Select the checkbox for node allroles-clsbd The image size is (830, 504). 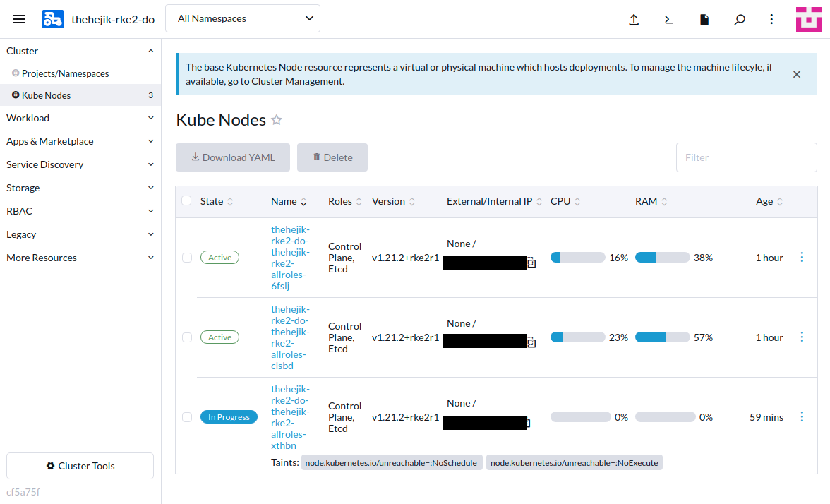[186, 337]
